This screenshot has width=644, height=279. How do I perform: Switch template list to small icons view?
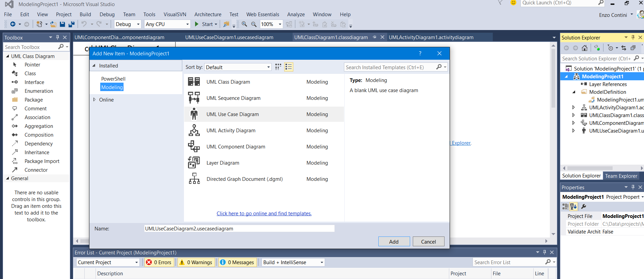278,67
